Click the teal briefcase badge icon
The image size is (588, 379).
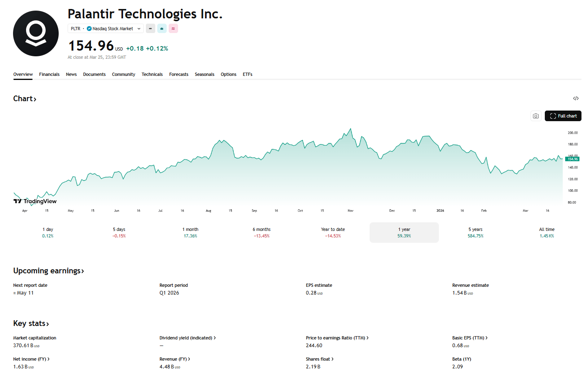[x=162, y=29]
